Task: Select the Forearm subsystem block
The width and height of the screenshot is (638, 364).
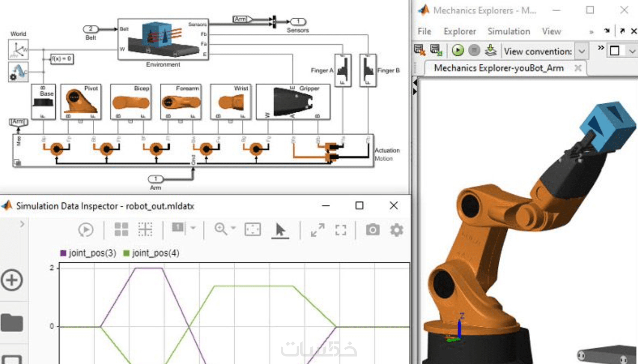Action: point(181,102)
